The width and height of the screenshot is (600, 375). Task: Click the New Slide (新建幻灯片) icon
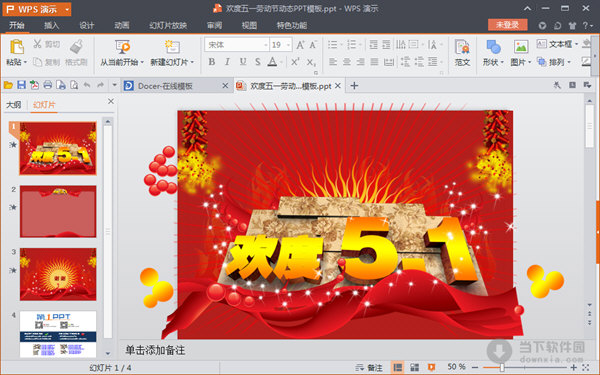(172, 47)
